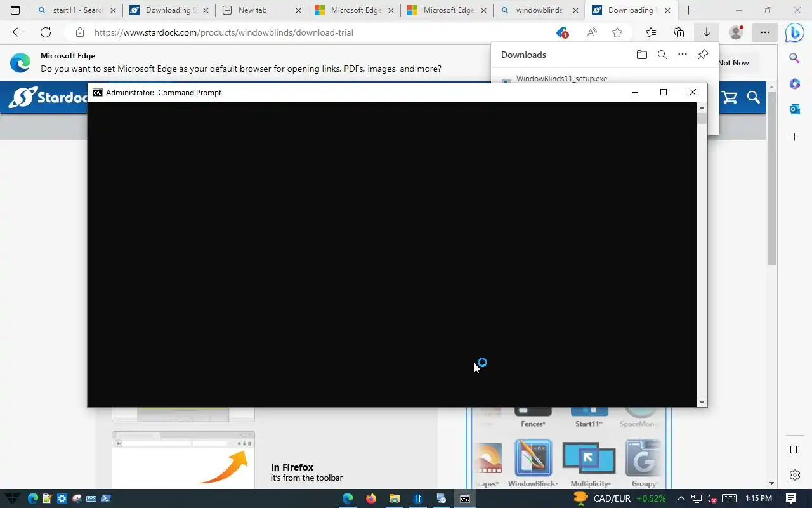Close the active Downloading tab
This screenshot has width=812, height=508.
pyautogui.click(x=667, y=10)
